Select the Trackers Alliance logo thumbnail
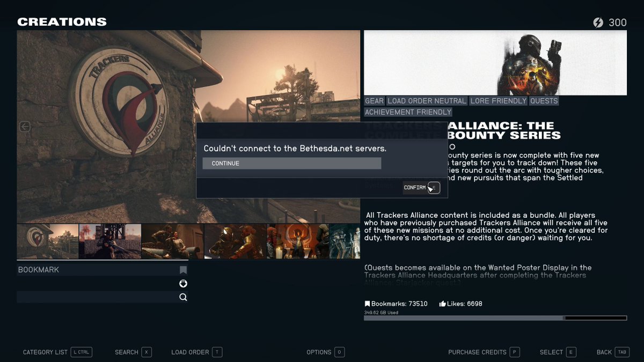This screenshot has width=644, height=362. pos(48,241)
